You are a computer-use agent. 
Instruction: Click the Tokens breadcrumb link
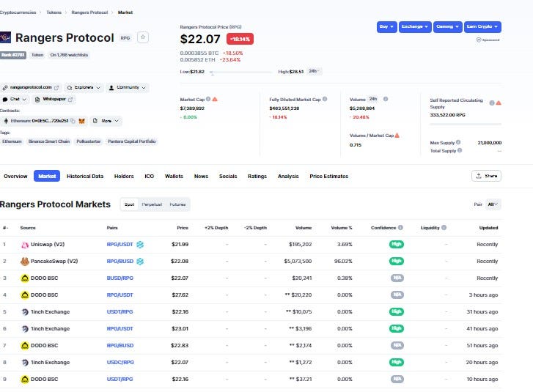(x=54, y=12)
